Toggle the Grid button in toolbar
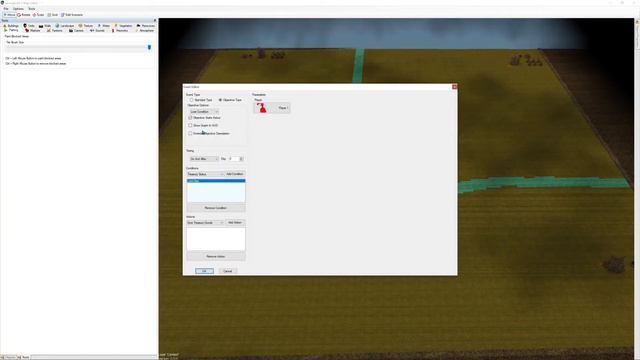Screen dimensions: 640x360 click(x=53, y=15)
